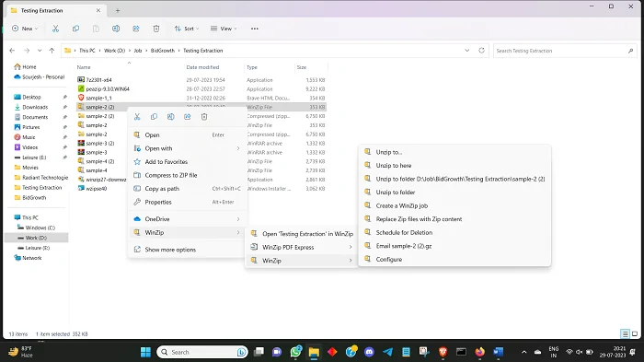Viewport: 644px width, 362px height.
Task: Open Firefox from the taskbar
Action: click(x=479, y=352)
